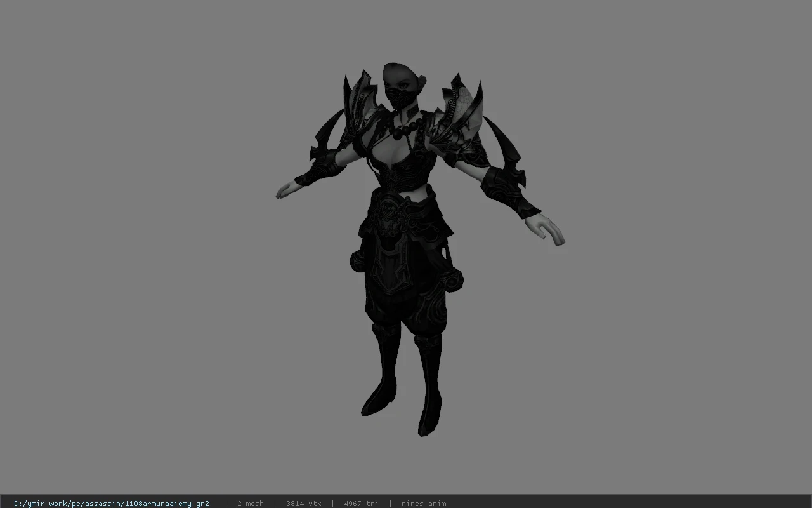The image size is (812, 508).
Task: Click the '2 mesh' status entry
Action: coord(251,504)
